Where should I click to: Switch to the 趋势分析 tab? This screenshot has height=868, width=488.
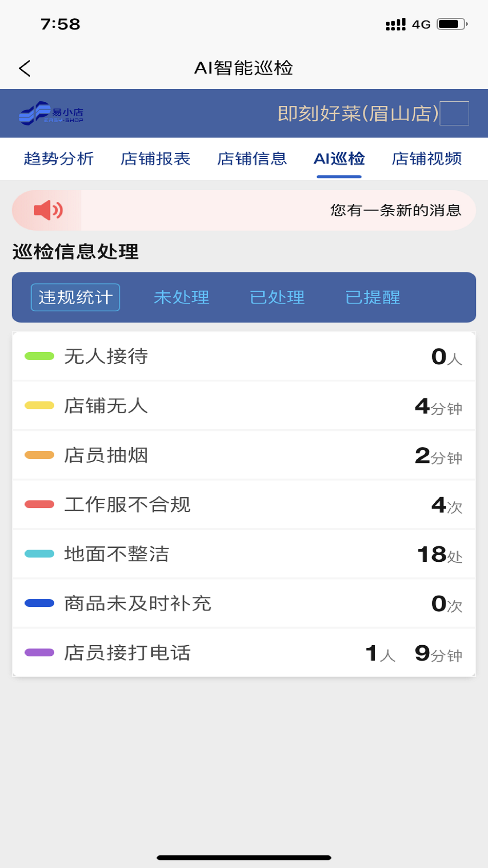click(59, 159)
